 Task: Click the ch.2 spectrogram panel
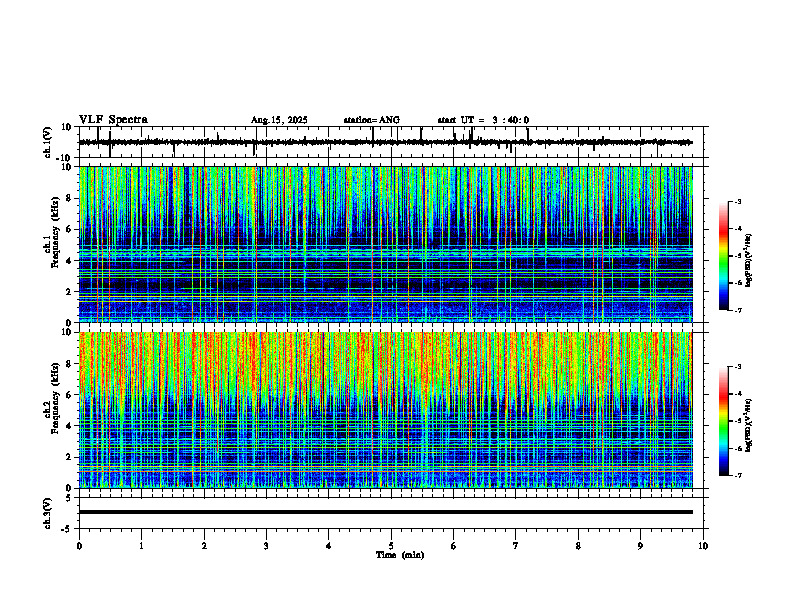385,410
